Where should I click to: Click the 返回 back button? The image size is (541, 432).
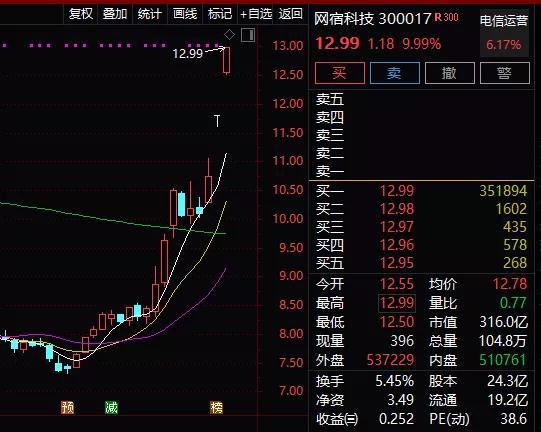click(x=291, y=14)
